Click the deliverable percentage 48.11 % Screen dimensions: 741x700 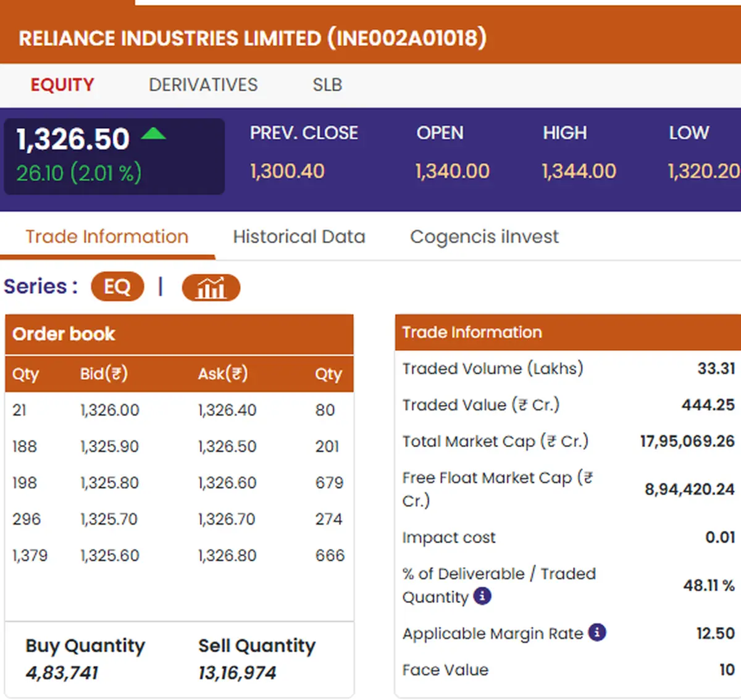pos(709,585)
